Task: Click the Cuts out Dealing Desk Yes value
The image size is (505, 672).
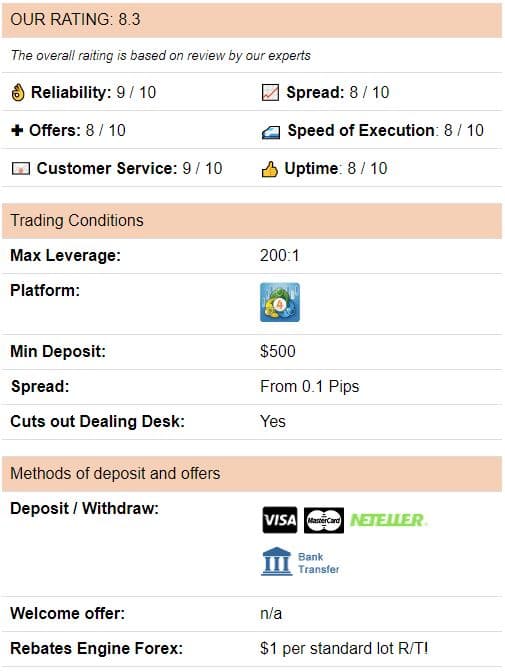Action: (x=273, y=421)
